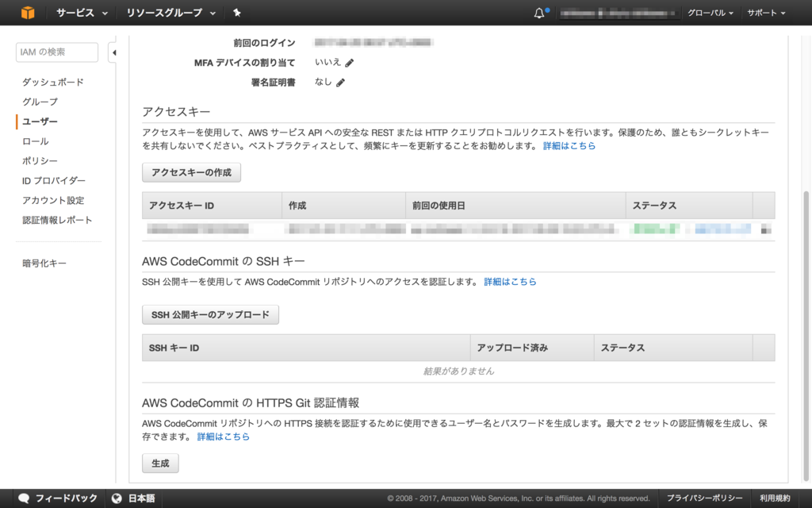This screenshot has width=812, height=508.
Task: Open the サービス dropdown menu
Action: coord(82,13)
